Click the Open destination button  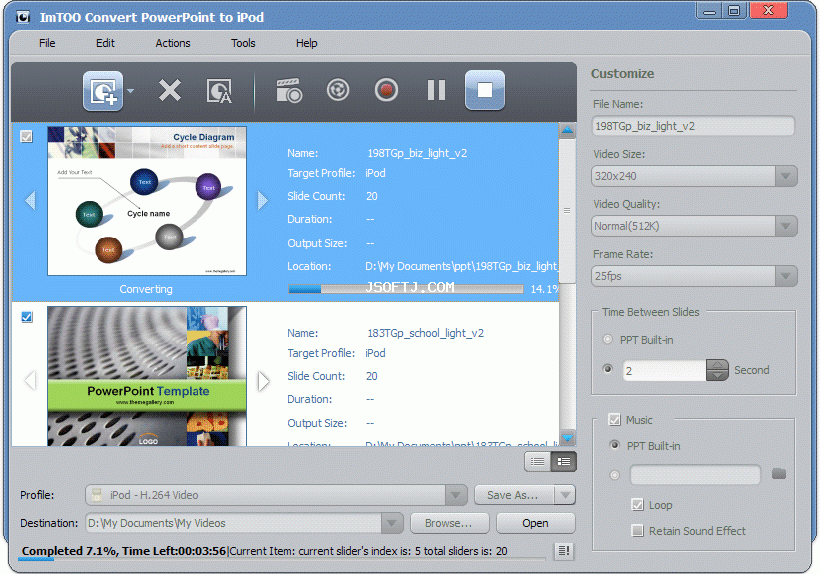536,523
